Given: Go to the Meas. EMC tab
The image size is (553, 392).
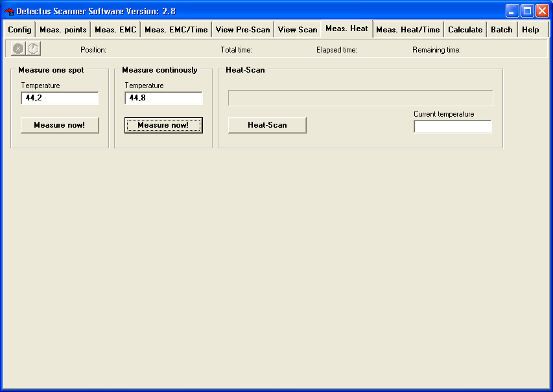Looking at the screenshot, I should (x=115, y=30).
